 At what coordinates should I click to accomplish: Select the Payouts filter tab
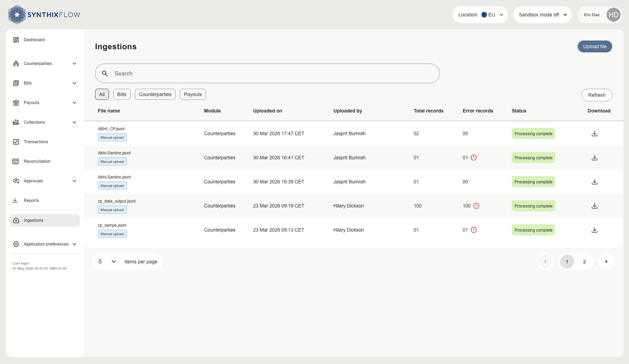193,94
